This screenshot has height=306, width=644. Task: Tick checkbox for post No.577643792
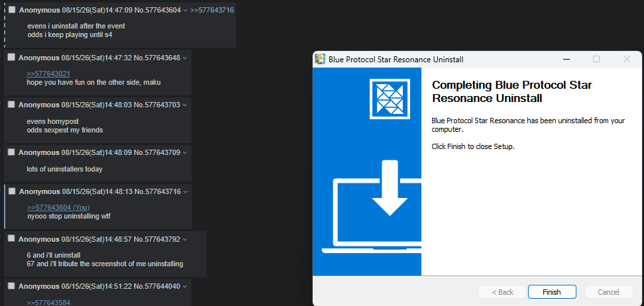[x=11, y=238]
